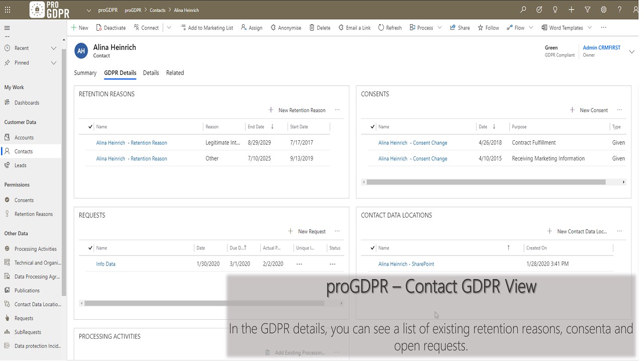Click Assign in the command bar
The width and height of the screenshot is (644, 362).
(252, 28)
